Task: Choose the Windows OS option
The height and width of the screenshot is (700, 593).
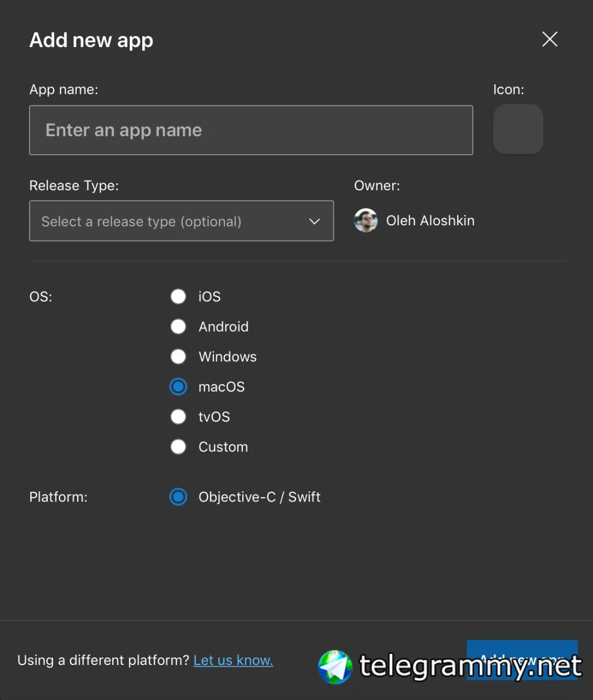Action: [x=178, y=357]
